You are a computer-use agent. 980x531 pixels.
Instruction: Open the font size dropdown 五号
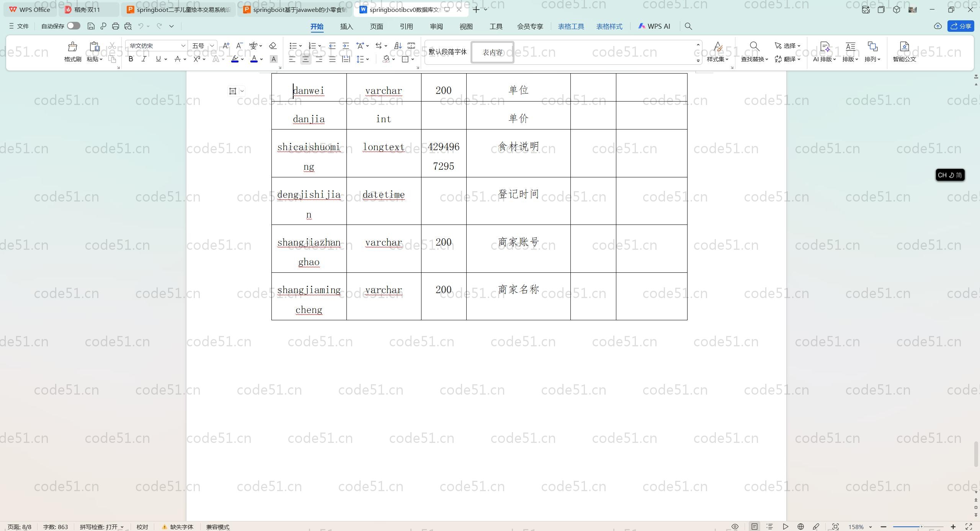tap(212, 46)
